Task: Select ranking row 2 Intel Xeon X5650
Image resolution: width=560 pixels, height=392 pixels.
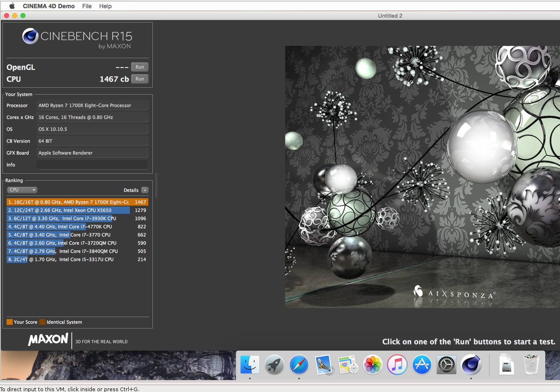Action: (77, 210)
